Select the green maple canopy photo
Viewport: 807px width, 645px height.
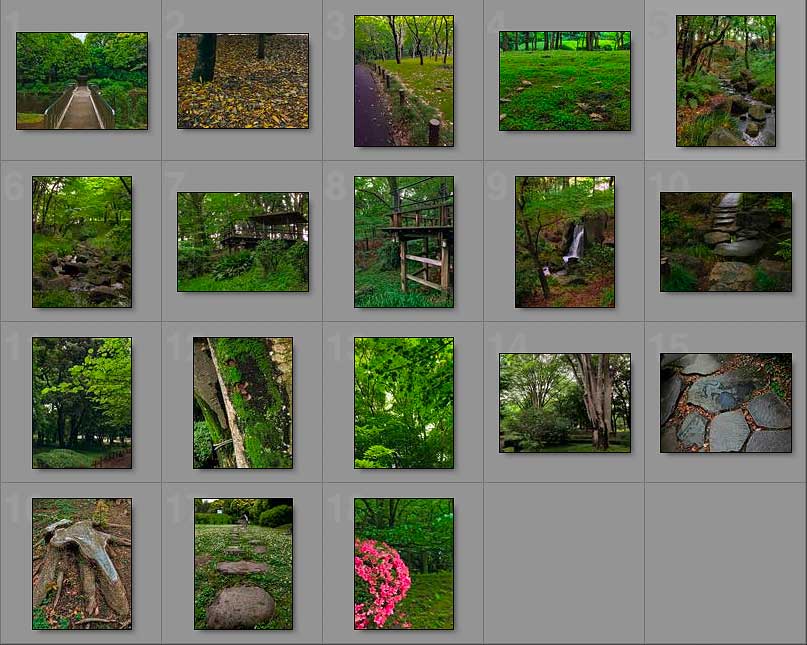click(x=404, y=403)
